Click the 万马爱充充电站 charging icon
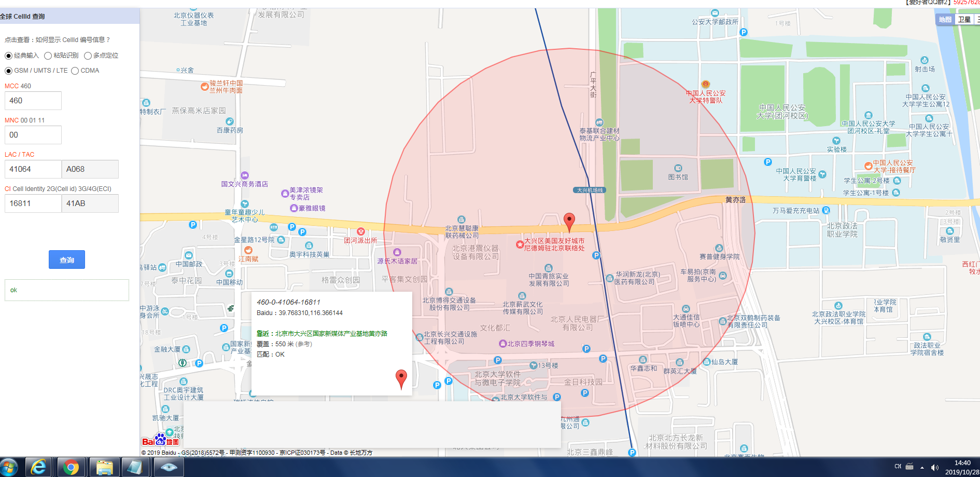Screen dimensions: 980x477 (x=826, y=210)
